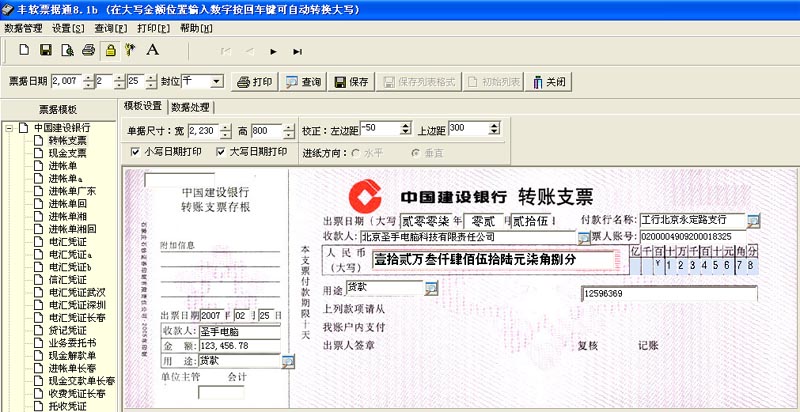Select 进帐单广东 template in tree
800x412 pixels.
tap(72, 191)
